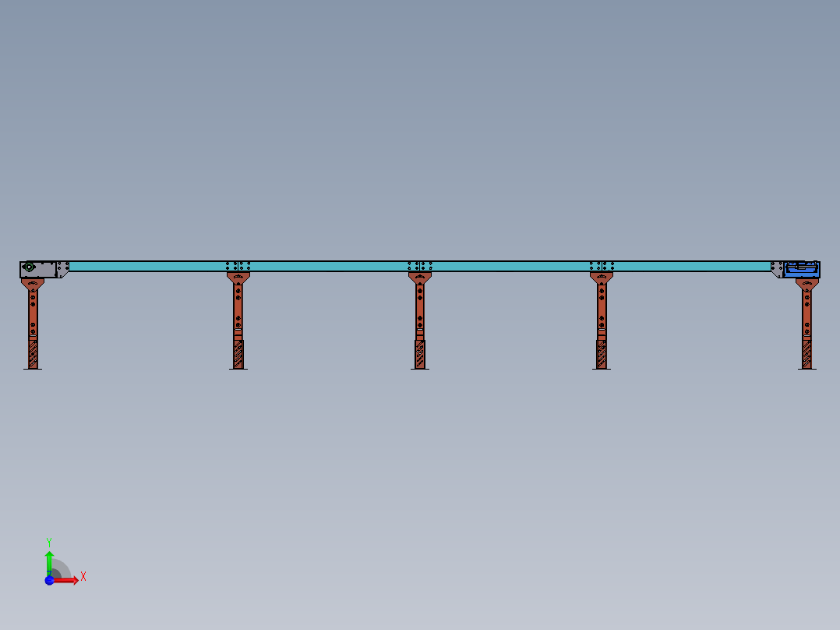Click the blue Z axis ball of the triad
Image resolution: width=840 pixels, height=630 pixels.
click(49, 580)
